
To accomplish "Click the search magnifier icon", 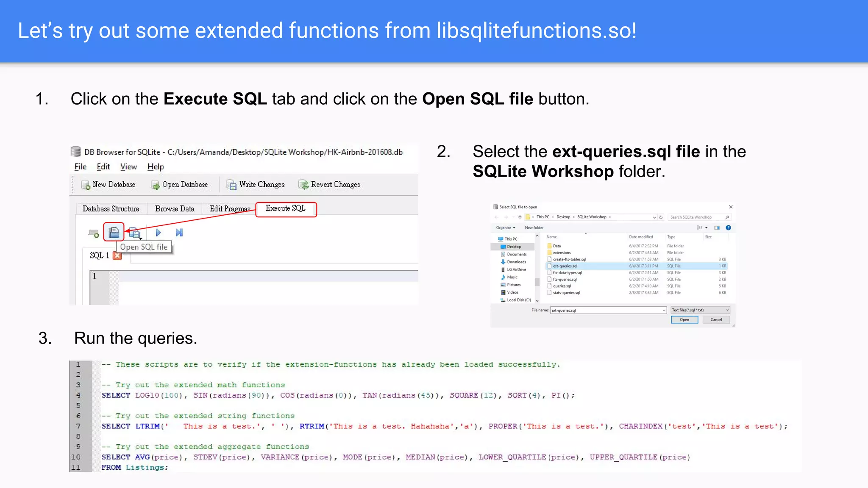I will tap(727, 217).
